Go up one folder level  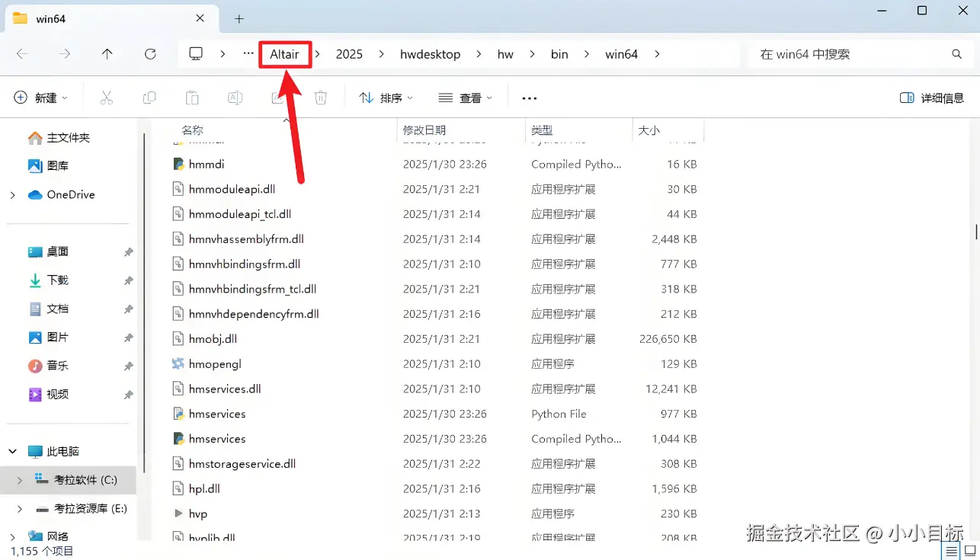(107, 54)
